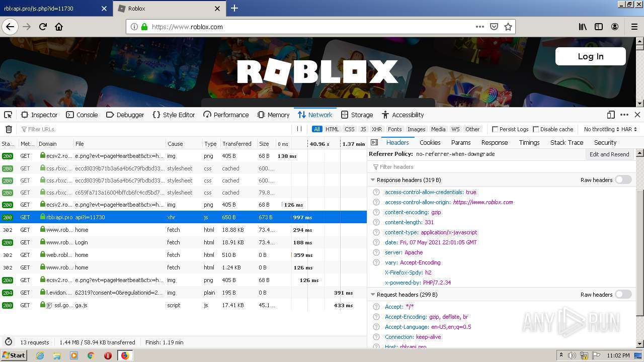Toggle Raw headers for Response headers
Image resolution: width=644 pixels, height=362 pixels.
tap(623, 180)
